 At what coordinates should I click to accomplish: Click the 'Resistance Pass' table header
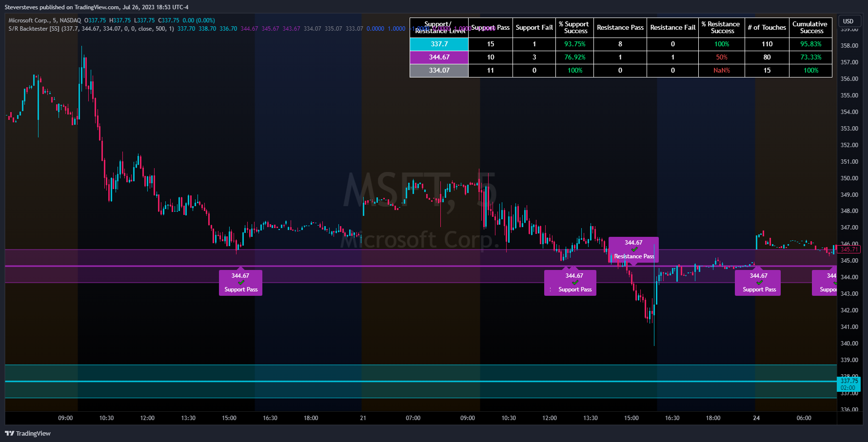point(620,28)
